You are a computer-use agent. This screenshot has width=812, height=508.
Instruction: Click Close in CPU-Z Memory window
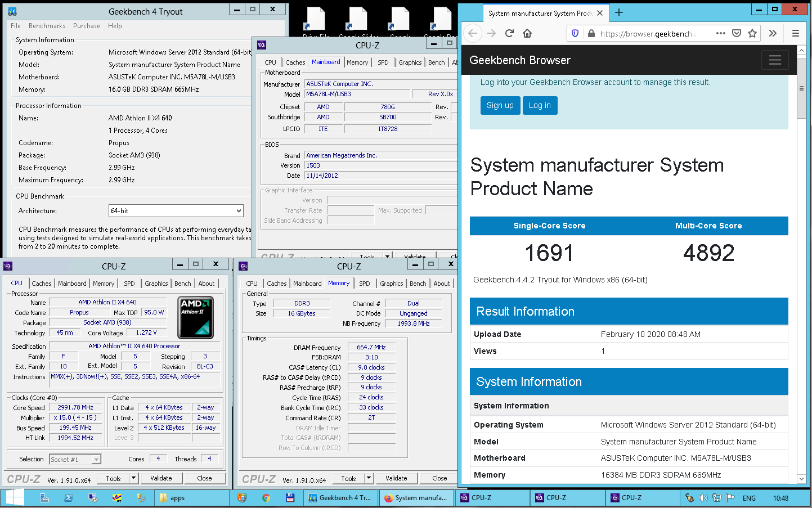(440, 478)
